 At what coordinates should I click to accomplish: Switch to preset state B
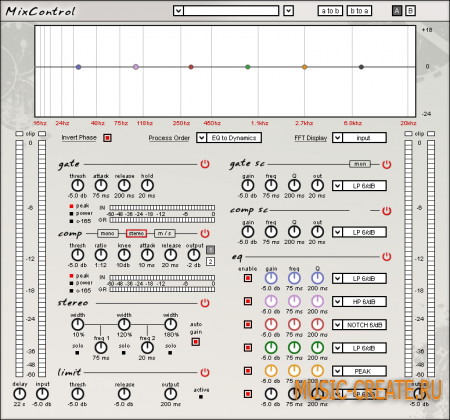click(x=410, y=11)
